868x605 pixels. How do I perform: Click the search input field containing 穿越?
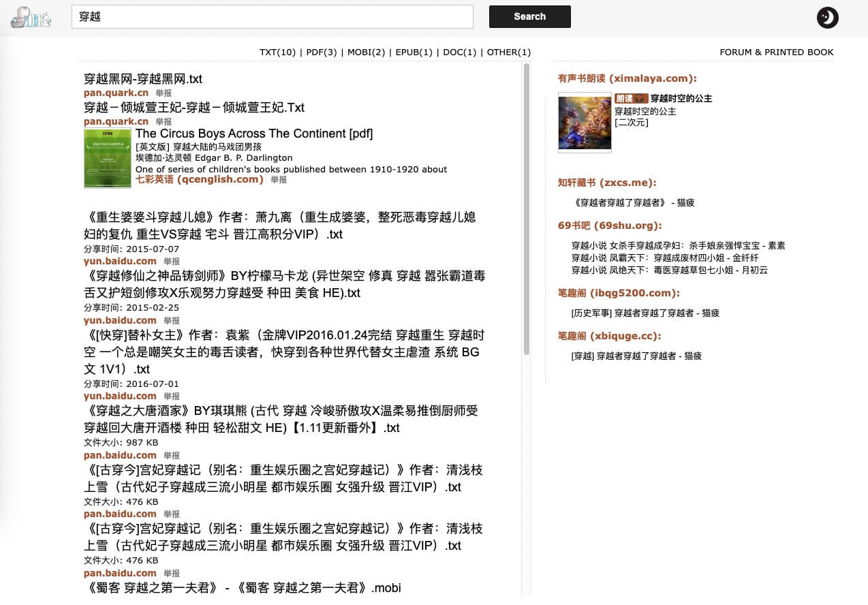tap(272, 17)
